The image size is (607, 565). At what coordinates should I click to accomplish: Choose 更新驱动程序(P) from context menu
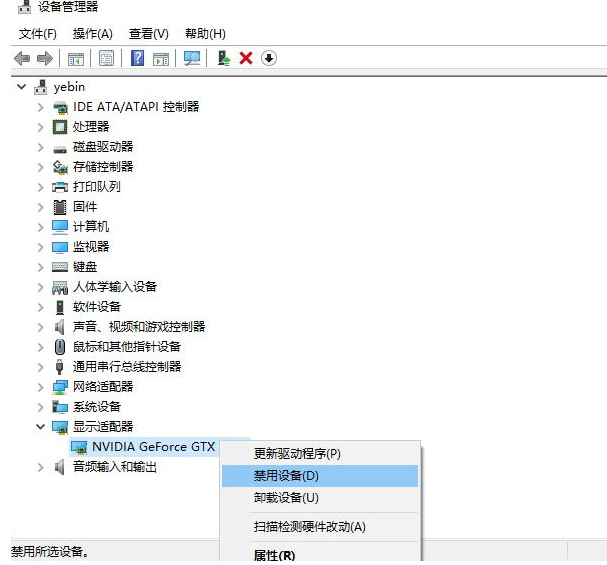coord(320,454)
